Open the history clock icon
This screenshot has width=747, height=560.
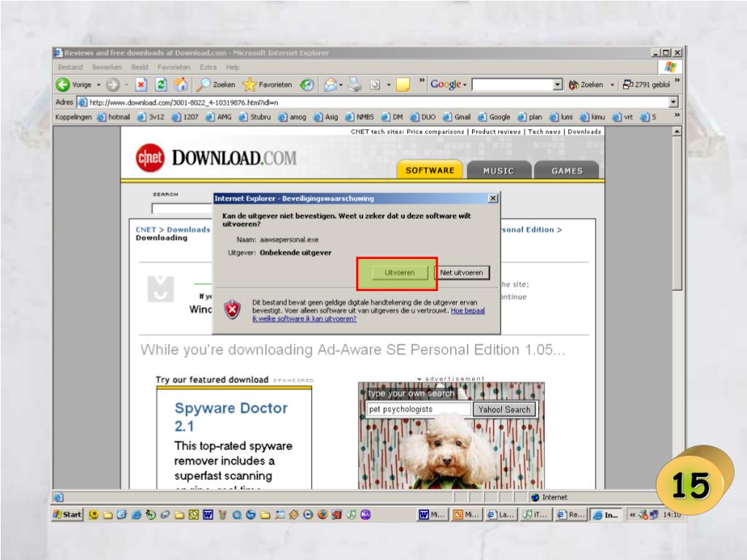[x=307, y=85]
